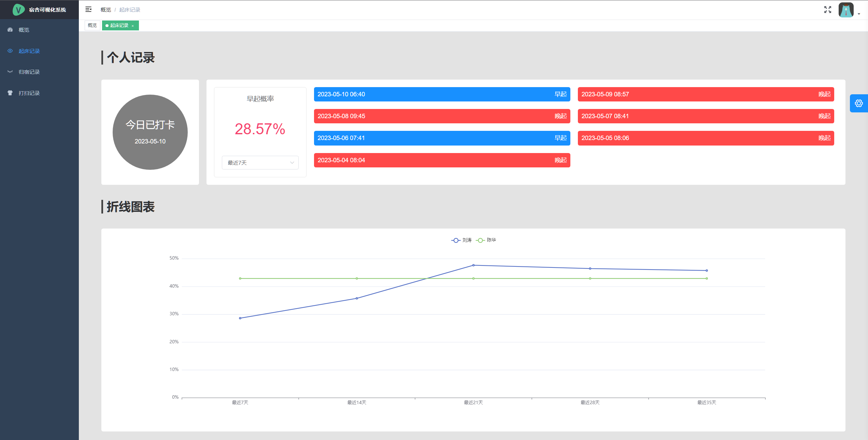Click the 最近21天 data point on 刘涛 line
The height and width of the screenshot is (440, 868).
coord(473,265)
